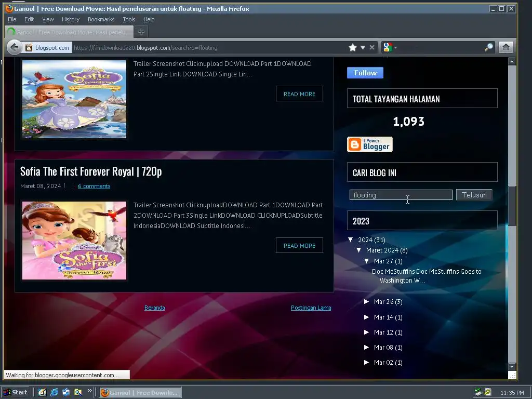Click the magnifier search icon in toolbar
The height and width of the screenshot is (399, 532).
pyautogui.click(x=488, y=47)
